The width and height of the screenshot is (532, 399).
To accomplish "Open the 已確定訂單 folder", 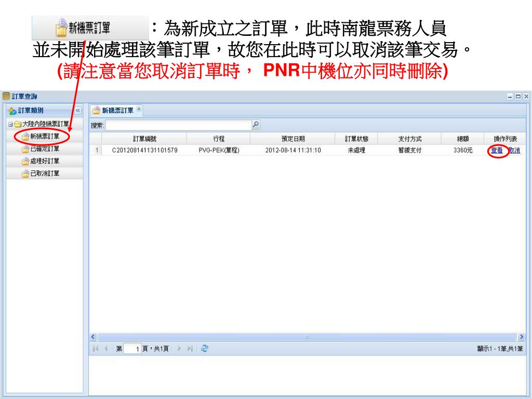I will tap(45, 149).
